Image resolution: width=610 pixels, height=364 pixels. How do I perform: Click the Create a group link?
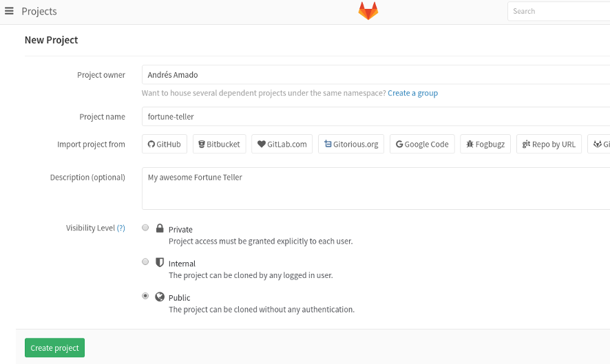pos(413,93)
